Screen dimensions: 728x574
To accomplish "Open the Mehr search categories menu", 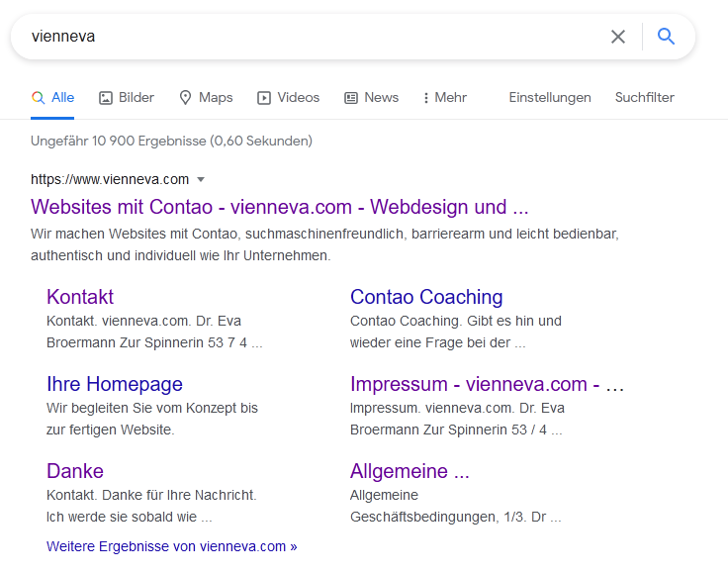I will click(445, 98).
